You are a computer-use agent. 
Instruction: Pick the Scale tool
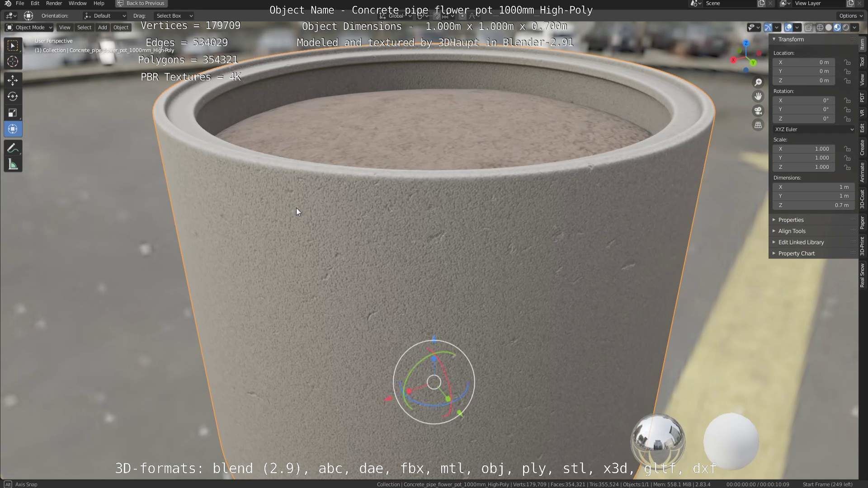coord(13,113)
